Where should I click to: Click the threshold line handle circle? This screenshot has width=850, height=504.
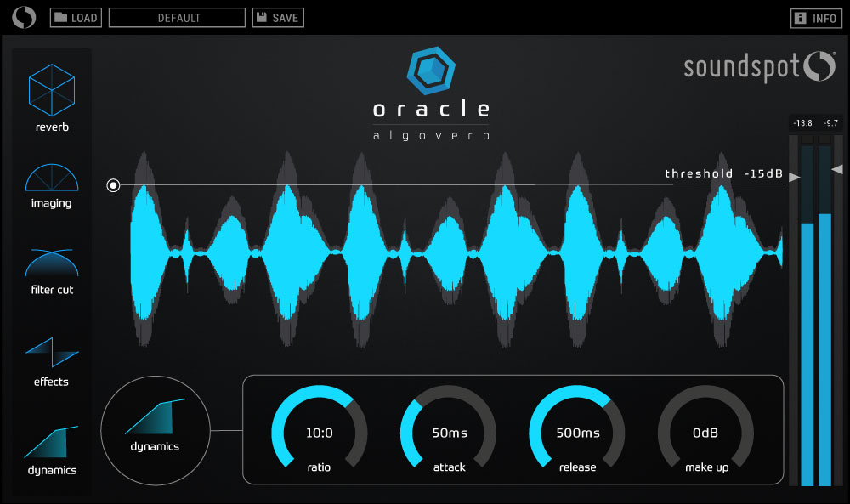tap(113, 186)
